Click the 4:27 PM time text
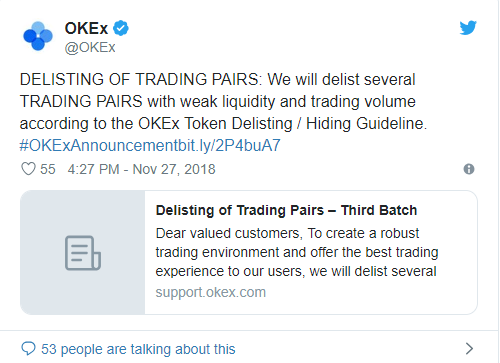The width and height of the screenshot is (500, 363). [93, 169]
